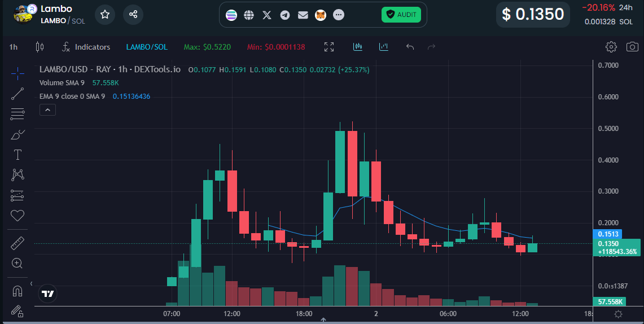
Task: Select the ruler measure tool
Action: click(17, 243)
